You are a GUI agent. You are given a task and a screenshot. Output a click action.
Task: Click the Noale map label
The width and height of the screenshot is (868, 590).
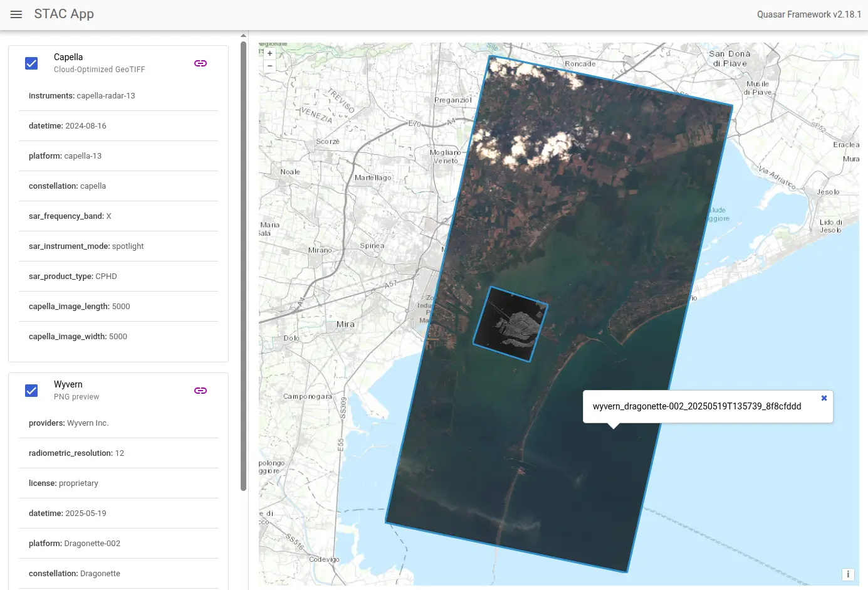(x=290, y=172)
